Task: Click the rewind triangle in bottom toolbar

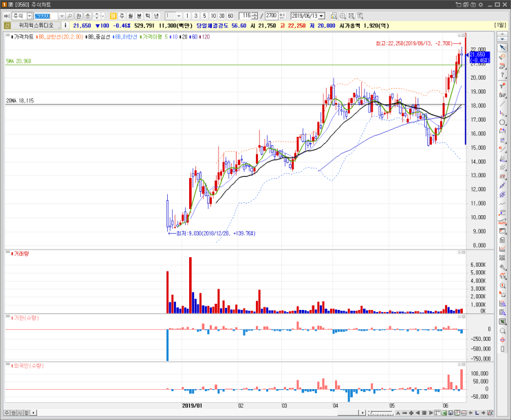Action: point(417,413)
